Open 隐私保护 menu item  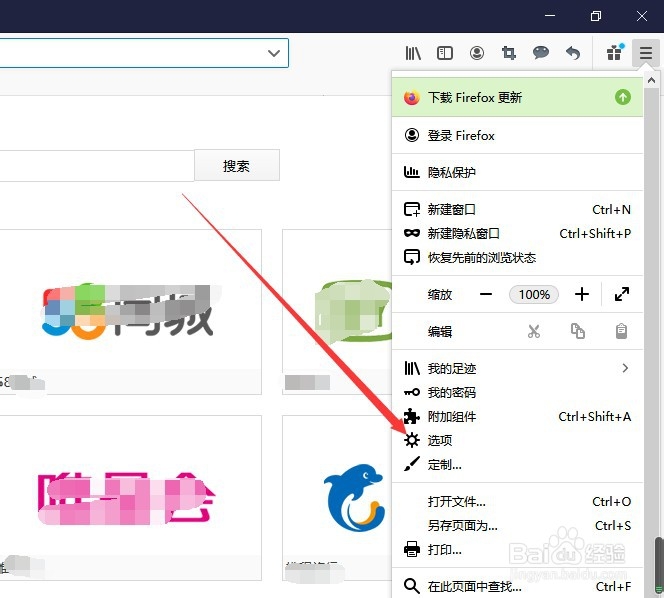517,172
